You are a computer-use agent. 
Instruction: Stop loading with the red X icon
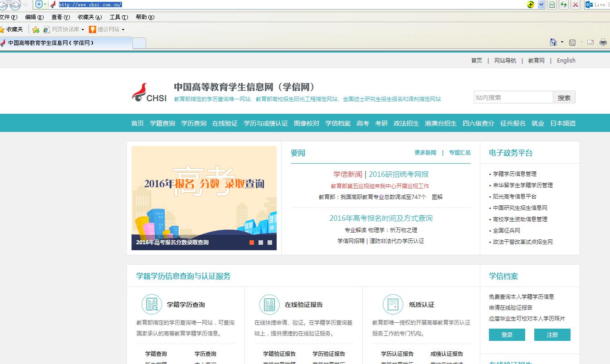pos(576,5)
